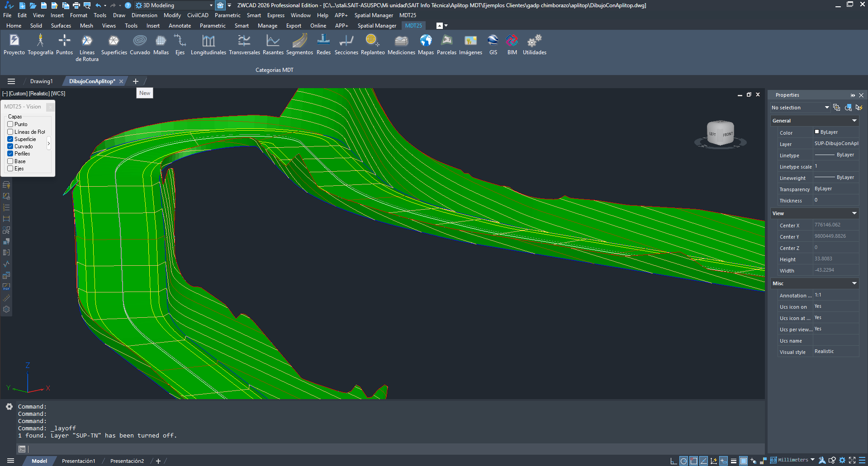Enable the Base layer checkbox
This screenshot has height=466, width=868.
click(10, 161)
